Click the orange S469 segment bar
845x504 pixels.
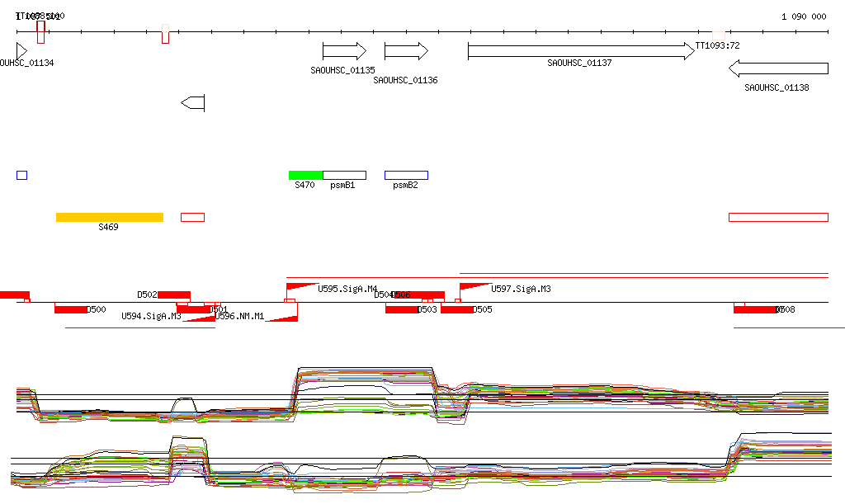pos(110,217)
